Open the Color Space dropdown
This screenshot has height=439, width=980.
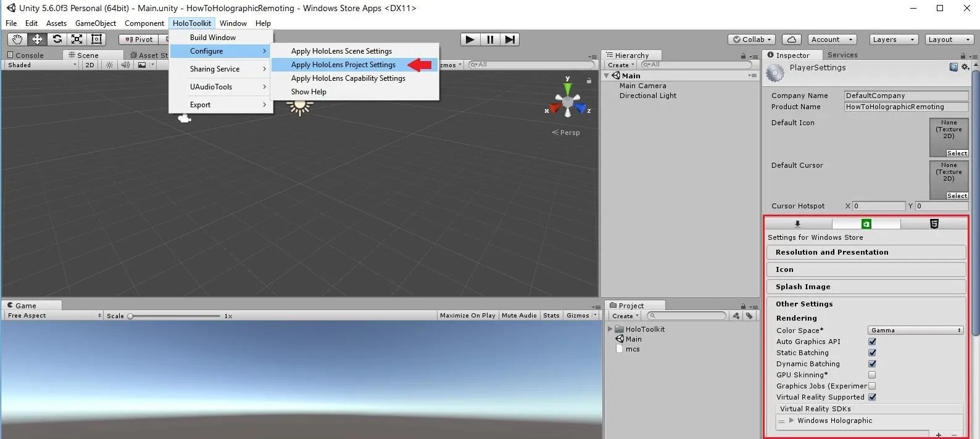point(915,330)
